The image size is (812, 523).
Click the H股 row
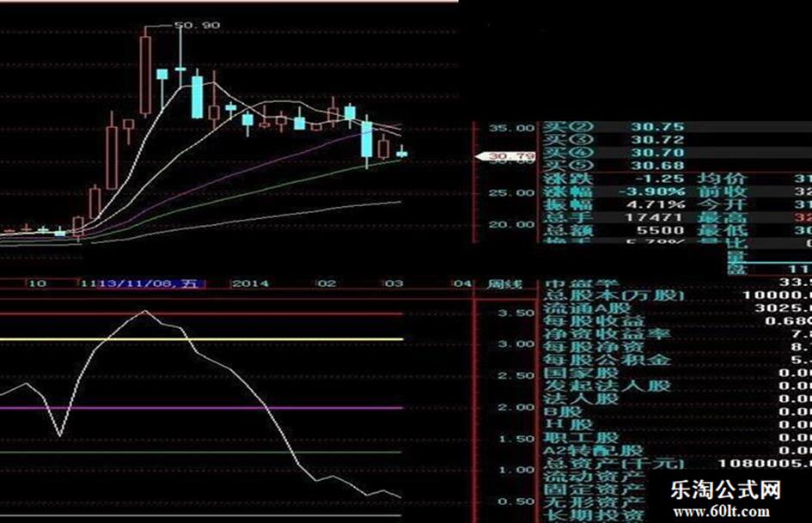[677, 424]
